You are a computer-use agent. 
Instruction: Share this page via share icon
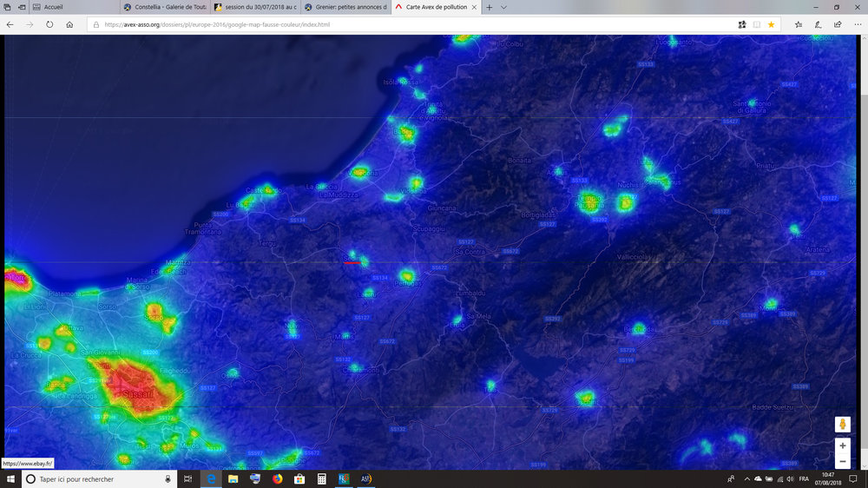tap(838, 24)
